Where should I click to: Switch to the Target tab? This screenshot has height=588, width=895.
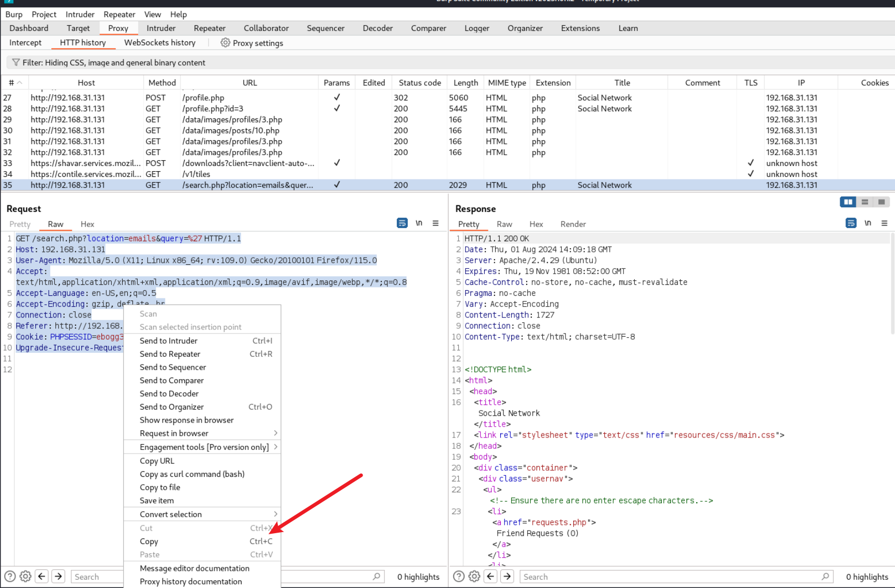pos(78,28)
